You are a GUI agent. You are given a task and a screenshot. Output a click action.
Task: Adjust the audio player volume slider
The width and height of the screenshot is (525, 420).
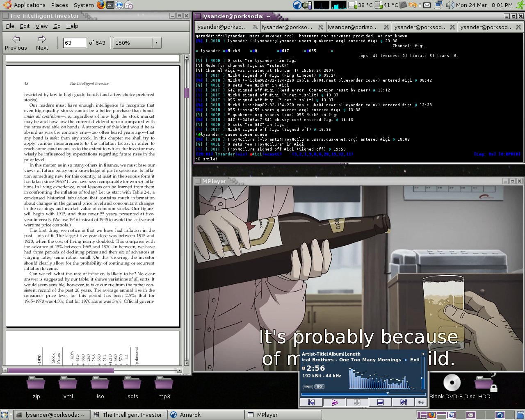[423, 373]
